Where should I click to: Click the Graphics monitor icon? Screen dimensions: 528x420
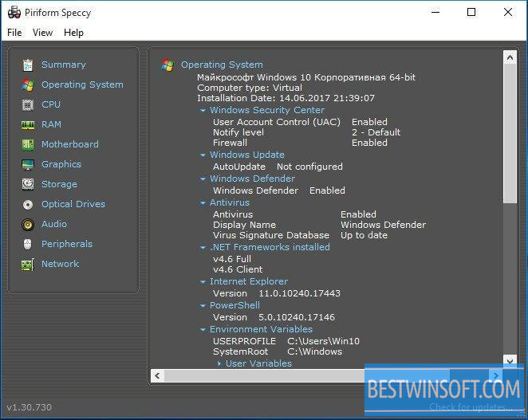(28, 164)
